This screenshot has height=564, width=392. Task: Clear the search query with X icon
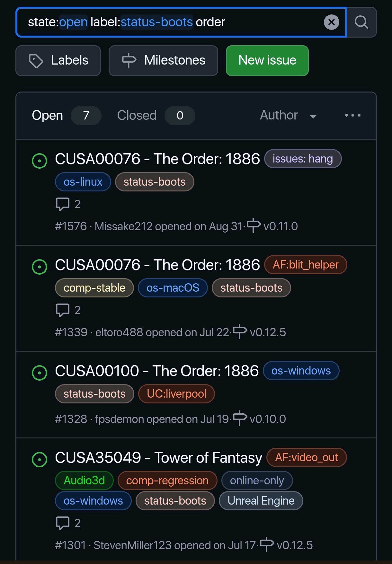coord(331,22)
